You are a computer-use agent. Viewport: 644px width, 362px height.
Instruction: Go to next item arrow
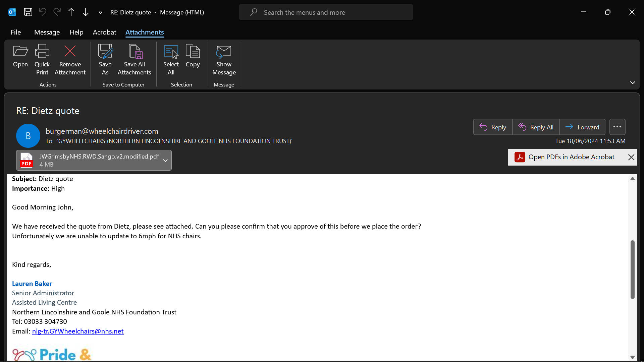pyautogui.click(x=86, y=12)
